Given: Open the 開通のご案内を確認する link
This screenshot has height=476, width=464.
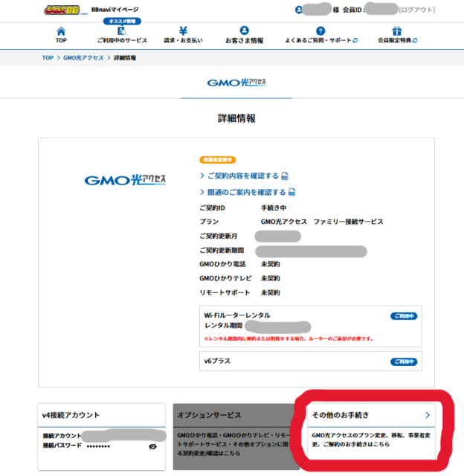Looking at the screenshot, I should point(242,192).
